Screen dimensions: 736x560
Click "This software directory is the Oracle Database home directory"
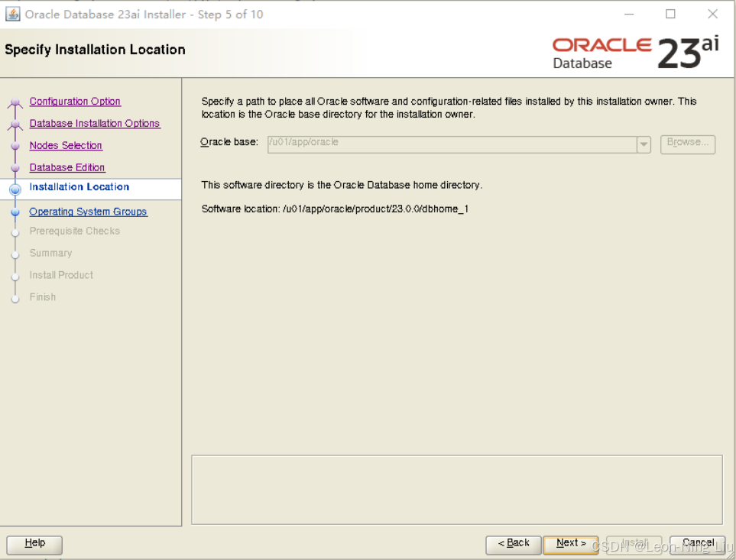pyautogui.click(x=342, y=185)
